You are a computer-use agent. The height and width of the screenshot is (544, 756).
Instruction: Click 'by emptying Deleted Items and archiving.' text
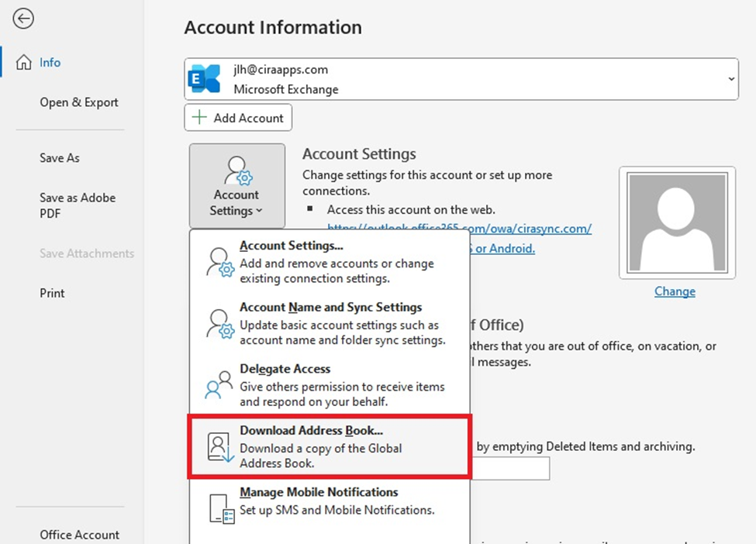[x=586, y=446]
